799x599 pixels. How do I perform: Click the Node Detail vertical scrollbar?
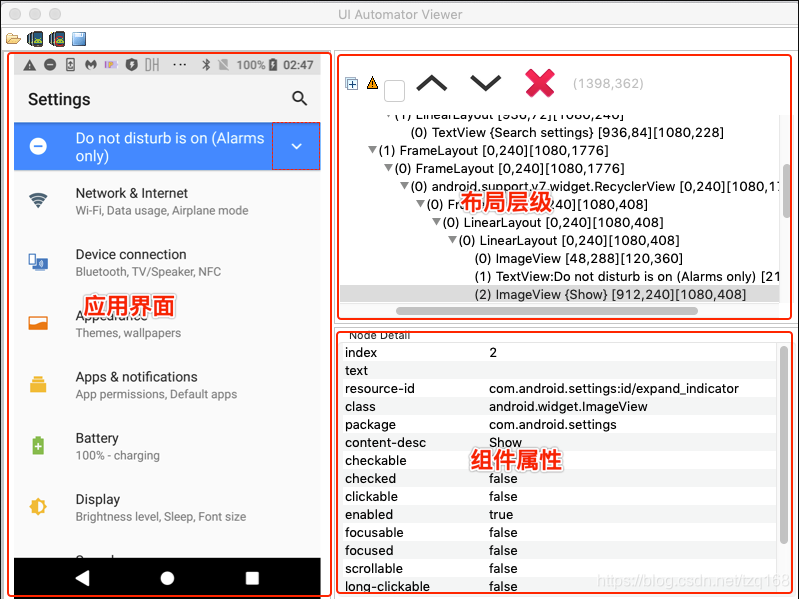pyautogui.click(x=784, y=445)
